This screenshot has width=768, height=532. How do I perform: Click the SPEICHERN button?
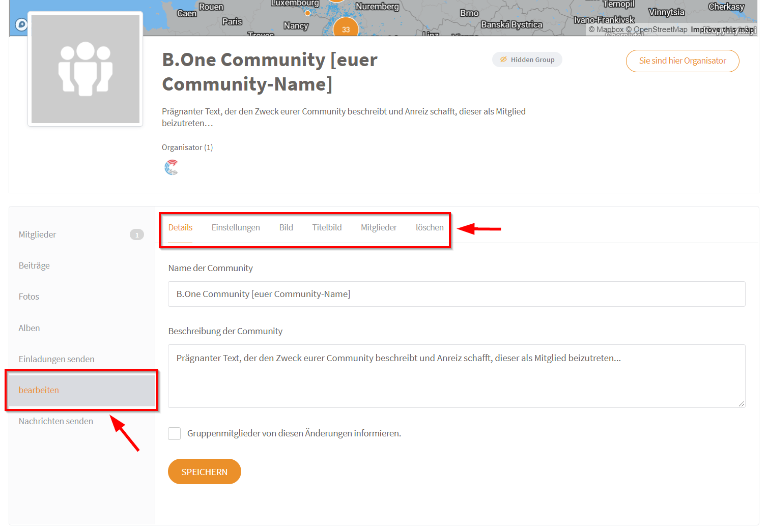click(x=205, y=471)
